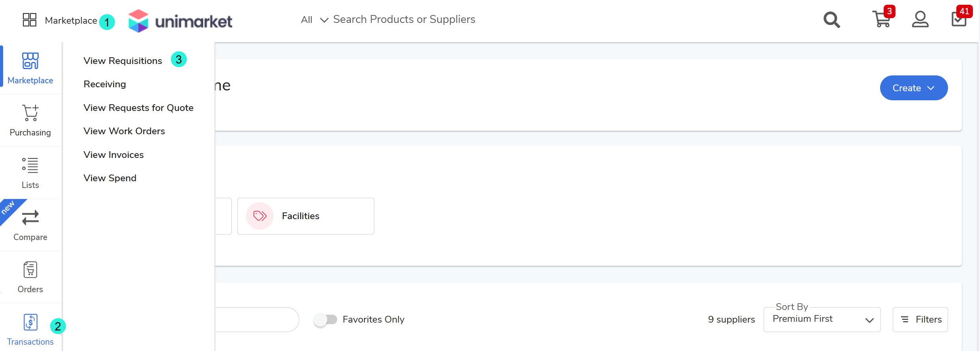Open the tasks checklist icon showing 41

(959, 19)
